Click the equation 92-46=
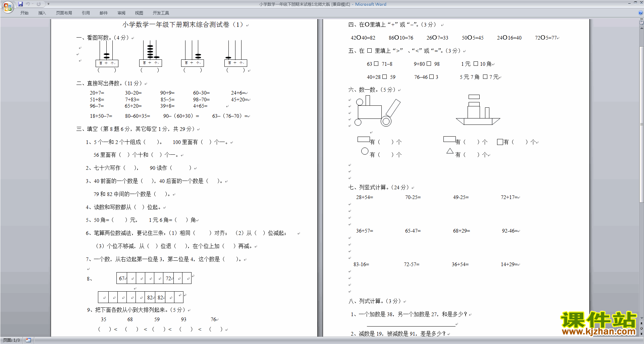 [510, 231]
